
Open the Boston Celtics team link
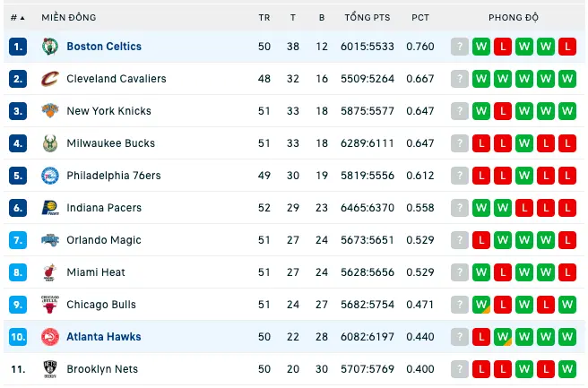pyautogui.click(x=104, y=47)
